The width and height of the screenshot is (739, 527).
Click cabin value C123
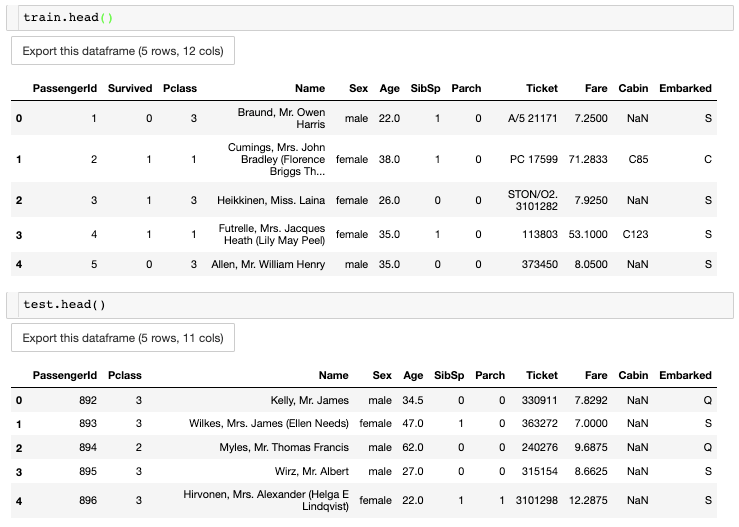tap(635, 234)
